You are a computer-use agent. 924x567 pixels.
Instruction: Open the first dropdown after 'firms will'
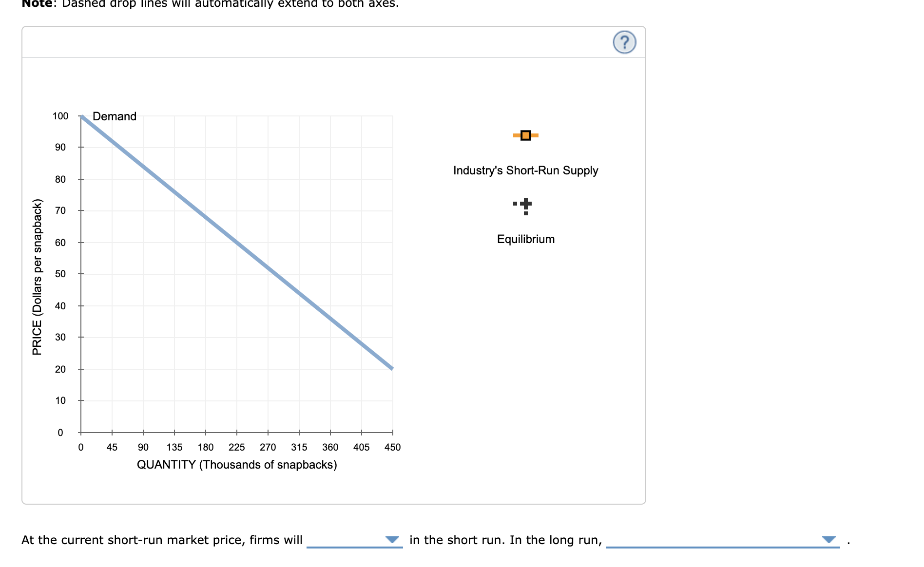[355, 541]
